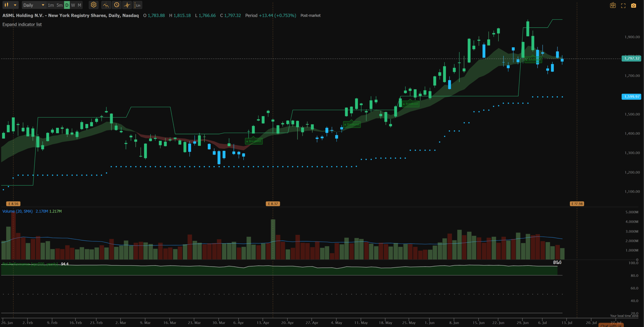Expand the chart type dropdown arrow
The image size is (644, 327).
(15, 5)
